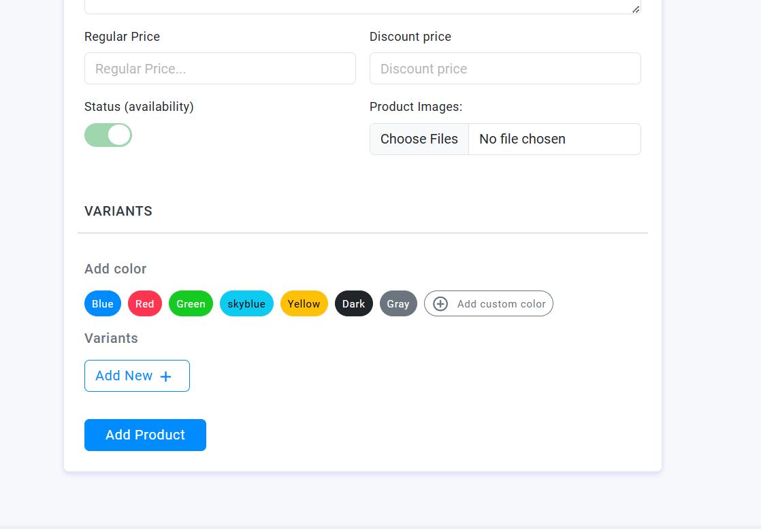Pick the skyblue color pill

click(x=246, y=303)
